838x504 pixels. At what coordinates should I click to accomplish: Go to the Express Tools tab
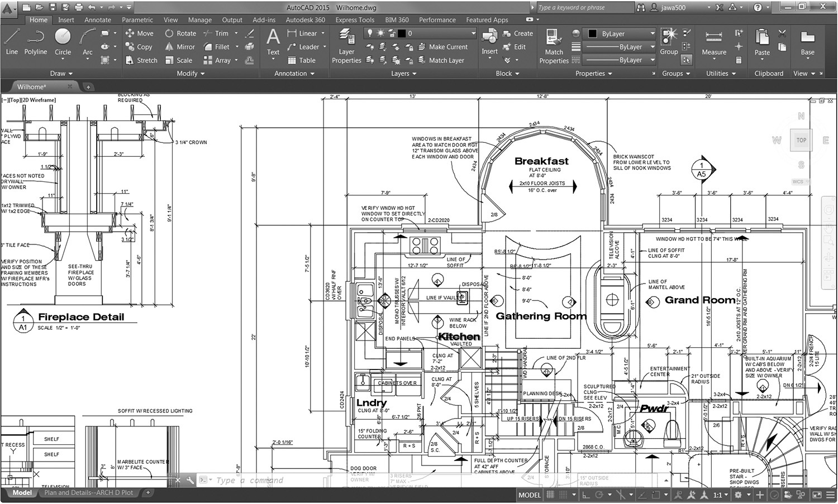point(355,20)
